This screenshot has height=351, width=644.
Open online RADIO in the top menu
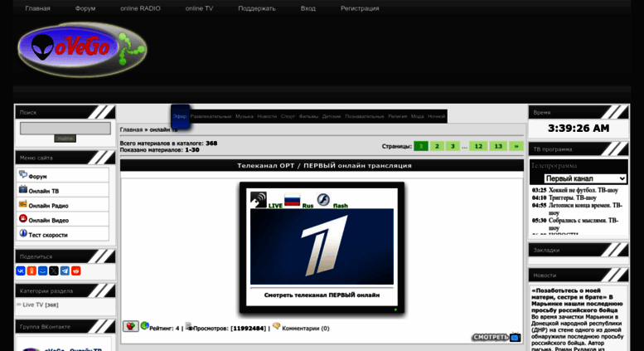click(140, 8)
